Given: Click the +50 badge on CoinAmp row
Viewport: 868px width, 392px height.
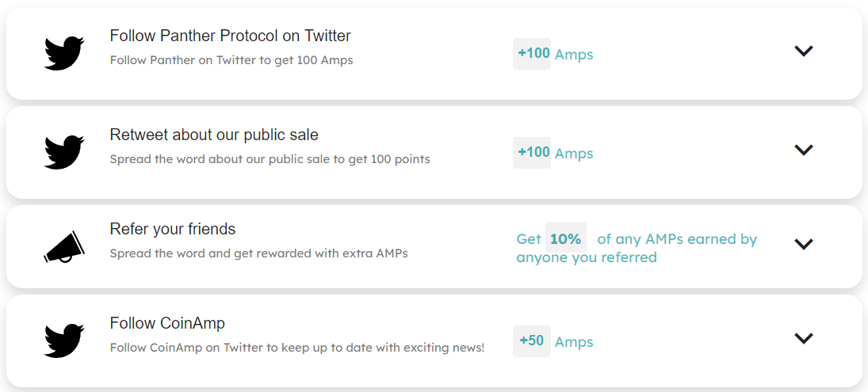Looking at the screenshot, I should tap(532, 341).
